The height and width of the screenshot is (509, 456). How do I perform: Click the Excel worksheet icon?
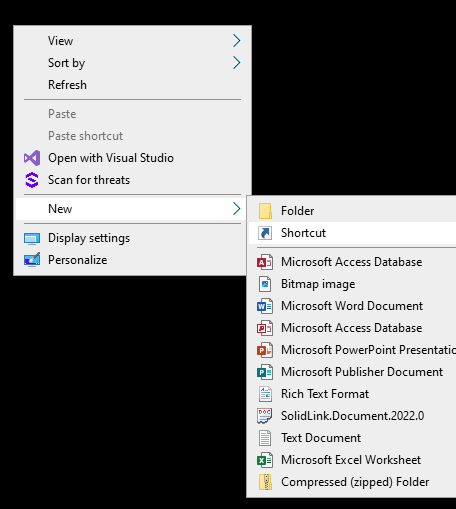265,460
